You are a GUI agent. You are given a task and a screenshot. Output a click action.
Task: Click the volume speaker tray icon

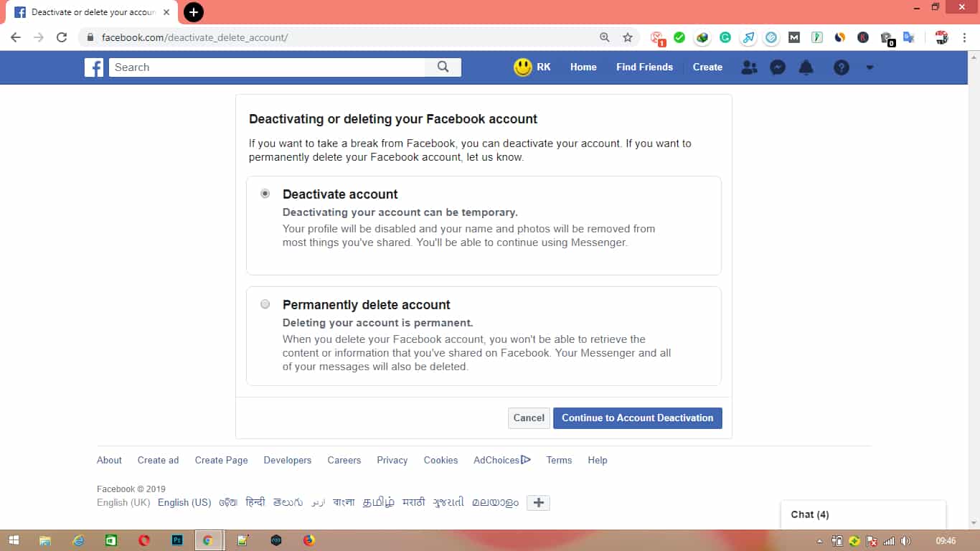pyautogui.click(x=905, y=541)
